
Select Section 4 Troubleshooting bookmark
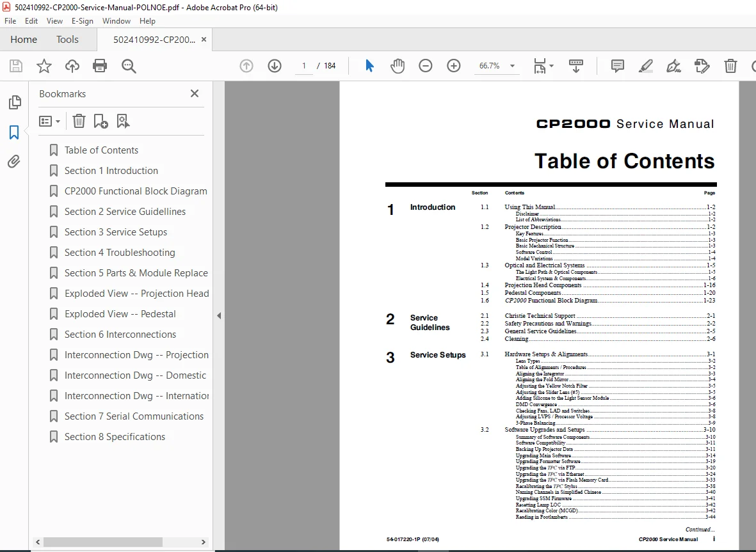tap(120, 253)
